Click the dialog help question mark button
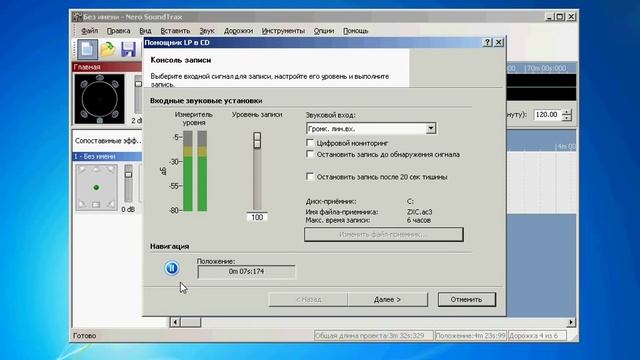Screen dimensions: 640x360 pyautogui.click(x=487, y=42)
